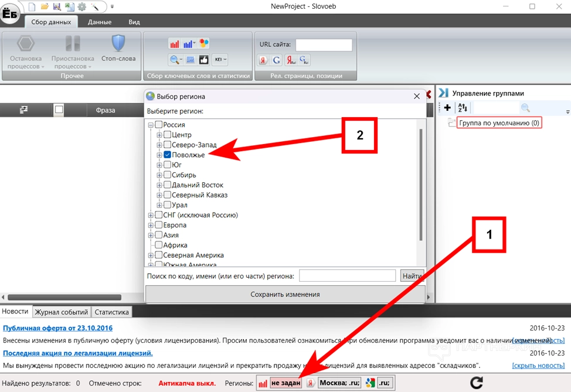Click the Google 'G' positions icon under URL
The width and height of the screenshot is (571, 392).
tap(276, 60)
